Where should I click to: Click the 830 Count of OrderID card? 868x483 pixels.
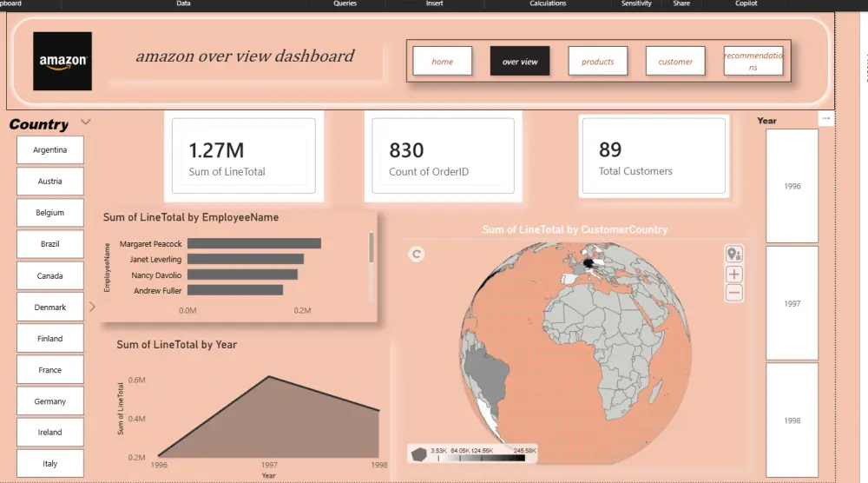tap(443, 155)
